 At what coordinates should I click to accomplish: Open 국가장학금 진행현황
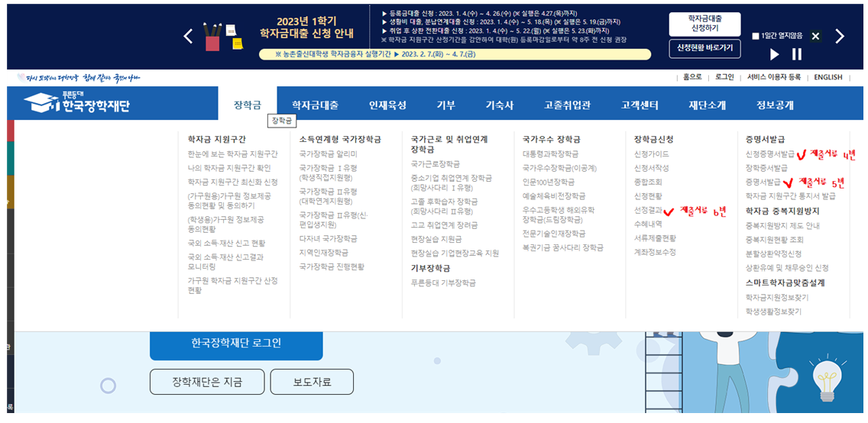click(x=332, y=266)
